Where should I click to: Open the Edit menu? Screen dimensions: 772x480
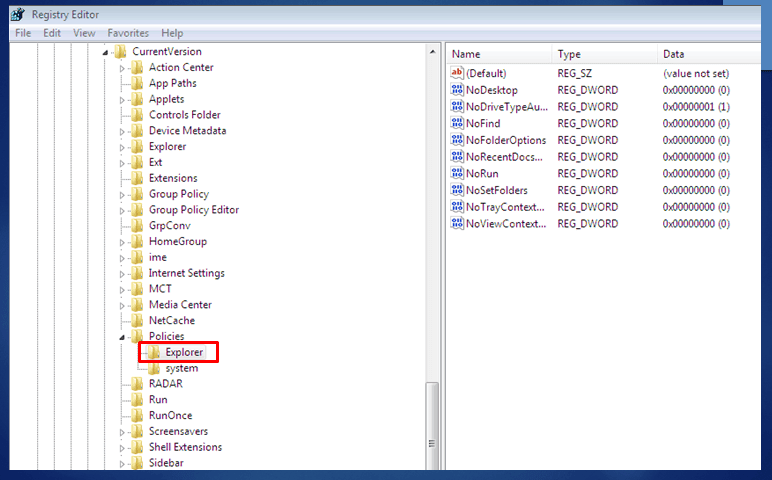pos(52,33)
